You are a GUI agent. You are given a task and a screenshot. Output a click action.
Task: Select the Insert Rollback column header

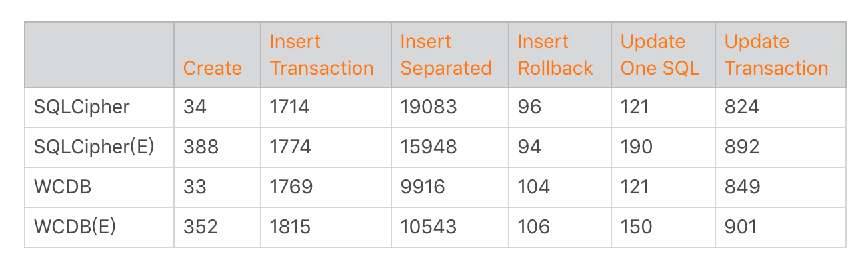tap(555, 55)
